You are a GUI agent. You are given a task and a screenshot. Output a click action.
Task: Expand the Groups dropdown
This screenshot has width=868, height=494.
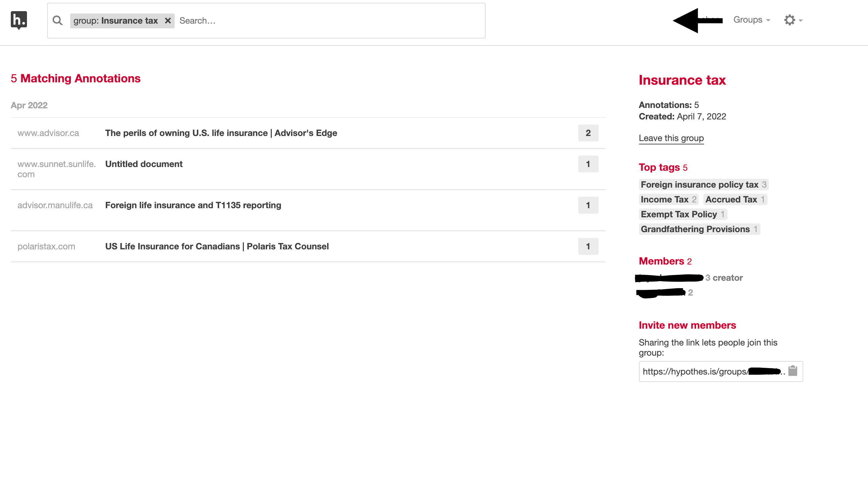(x=751, y=20)
